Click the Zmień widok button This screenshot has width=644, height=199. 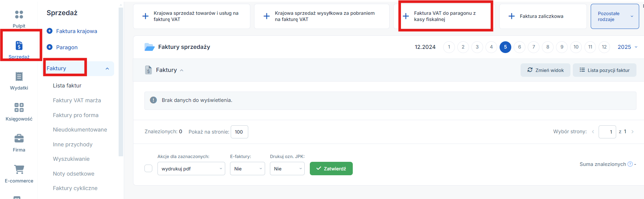coord(545,70)
